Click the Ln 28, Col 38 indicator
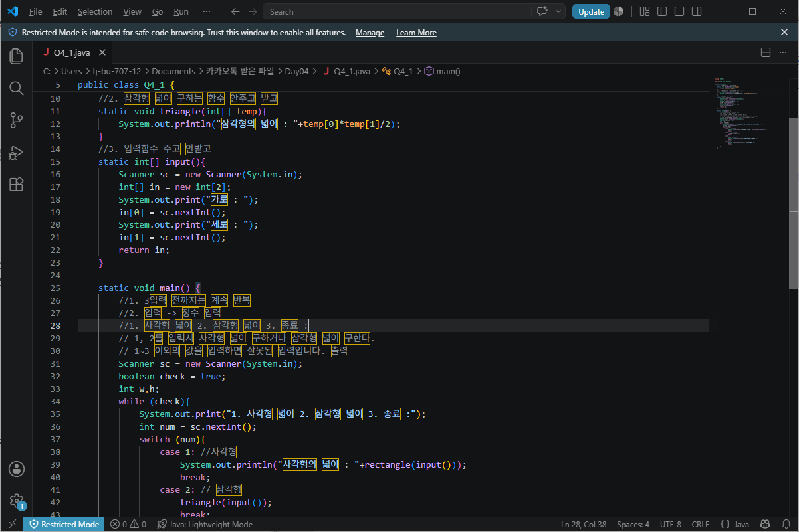Viewport: 799px width, 532px height. tap(584, 525)
